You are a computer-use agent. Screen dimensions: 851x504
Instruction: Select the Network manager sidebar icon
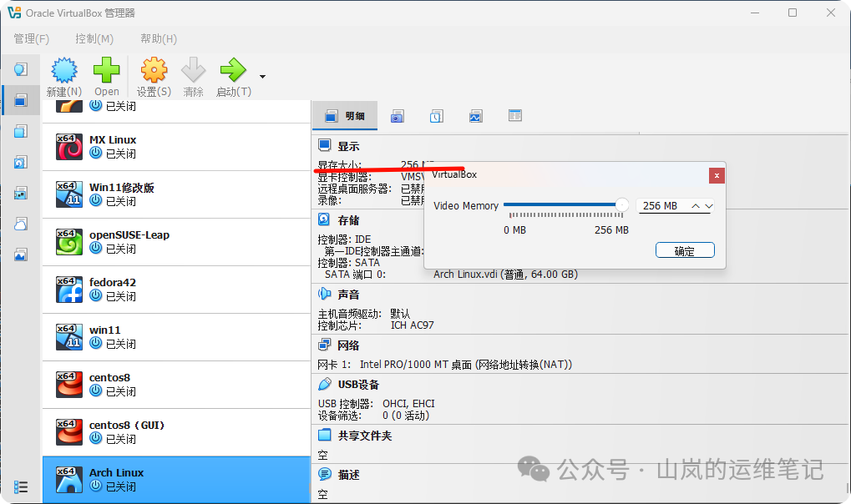click(x=20, y=193)
